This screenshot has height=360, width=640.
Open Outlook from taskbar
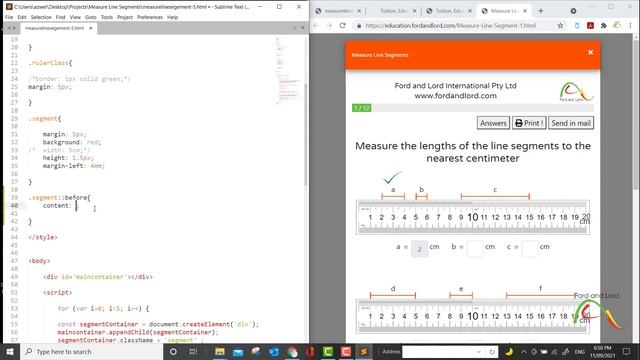tap(274, 351)
